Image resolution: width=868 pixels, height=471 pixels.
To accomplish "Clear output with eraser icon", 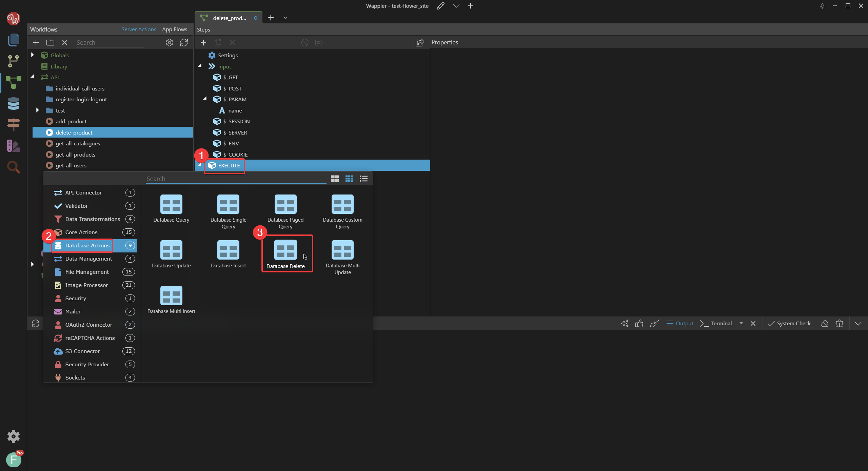I will [x=825, y=324].
